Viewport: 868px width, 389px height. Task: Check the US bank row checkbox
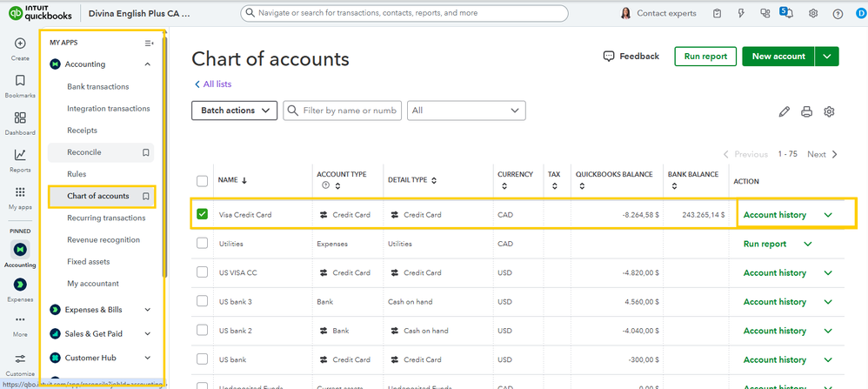click(202, 359)
